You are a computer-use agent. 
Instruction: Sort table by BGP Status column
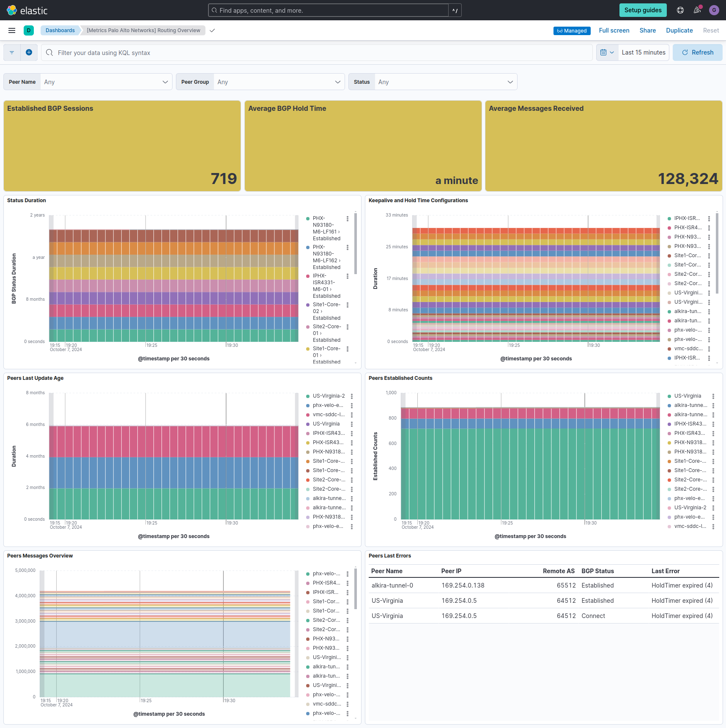[597, 571]
